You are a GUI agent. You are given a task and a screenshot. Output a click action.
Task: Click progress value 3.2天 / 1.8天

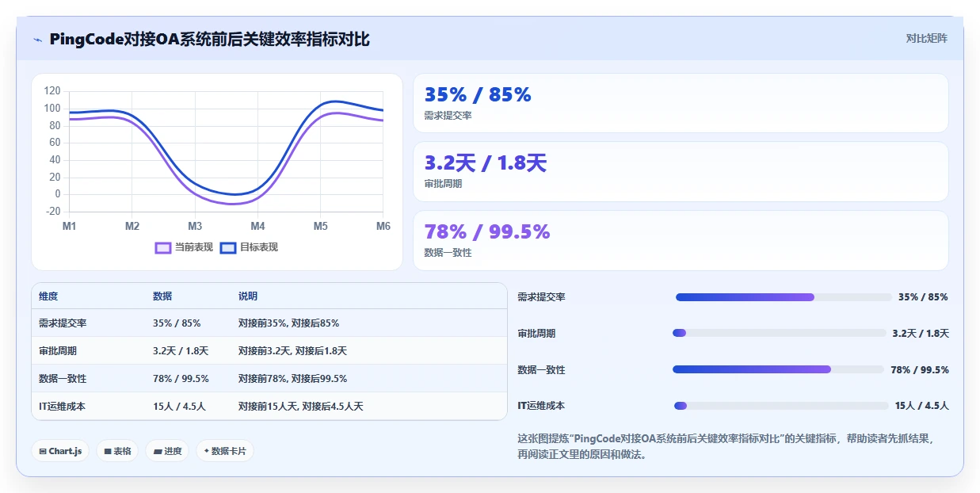[920, 333]
